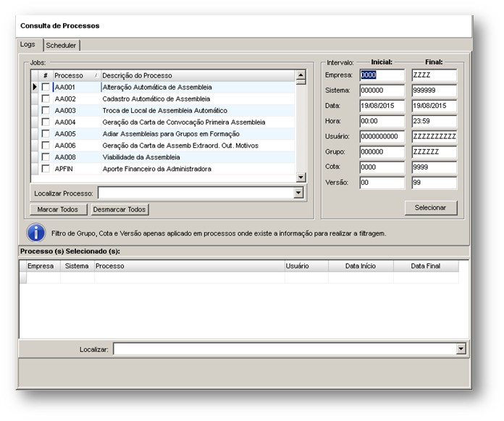Click the bottom Localizar search box
This screenshot has width=504, height=421.
pos(285,349)
